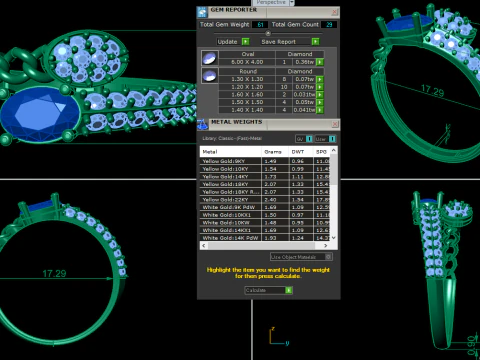Click the 0.36tw weight cell
480x360 pixels.
tap(304, 62)
